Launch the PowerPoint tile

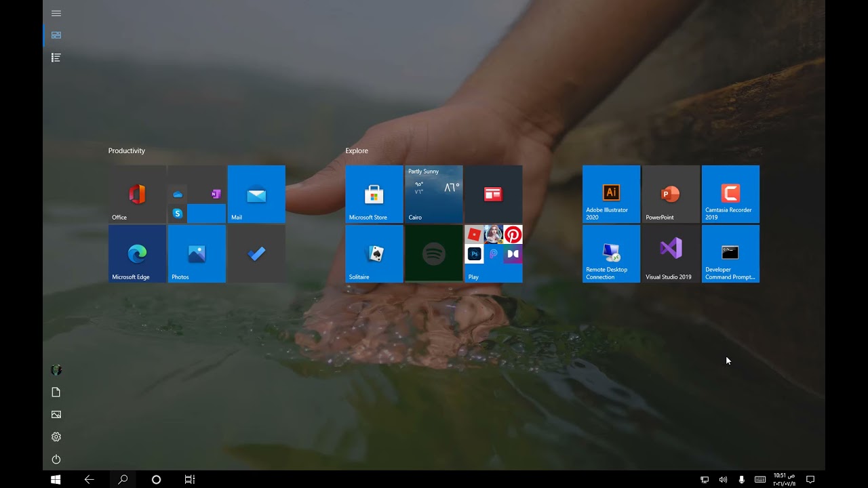(x=671, y=194)
